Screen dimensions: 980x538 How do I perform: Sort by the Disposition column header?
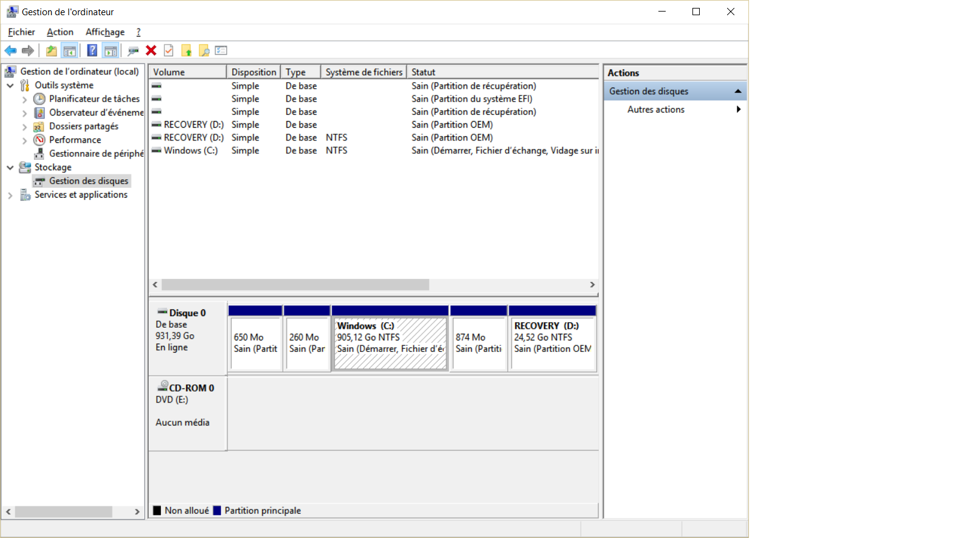[x=254, y=72]
